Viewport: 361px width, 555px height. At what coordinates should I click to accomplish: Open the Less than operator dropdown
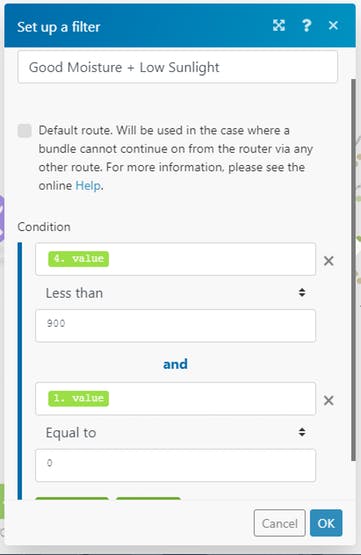(x=176, y=293)
